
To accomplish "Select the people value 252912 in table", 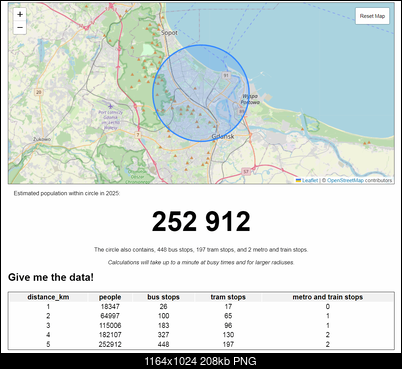I will click(110, 344).
